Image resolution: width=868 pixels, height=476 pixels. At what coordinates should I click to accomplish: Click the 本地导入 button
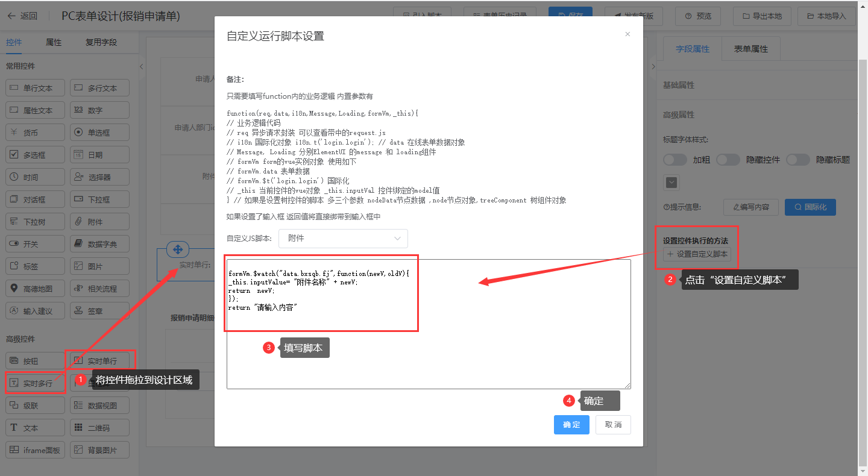point(826,16)
